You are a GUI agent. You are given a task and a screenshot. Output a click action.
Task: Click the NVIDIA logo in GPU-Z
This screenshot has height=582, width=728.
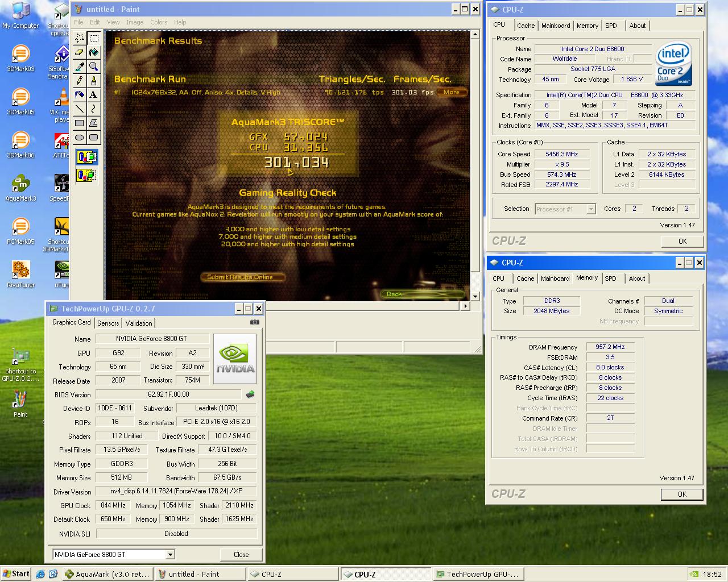point(235,360)
